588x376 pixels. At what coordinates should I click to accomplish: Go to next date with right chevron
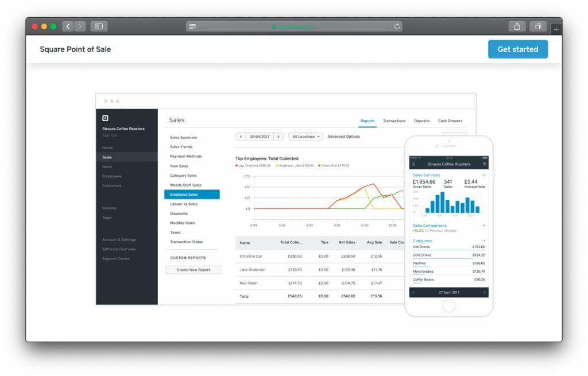[x=278, y=137]
